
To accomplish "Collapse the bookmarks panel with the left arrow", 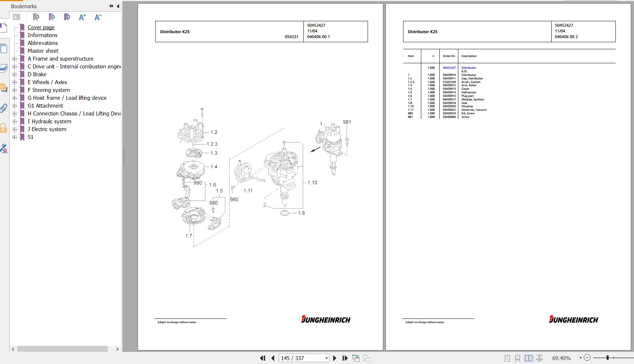I will (118, 6).
